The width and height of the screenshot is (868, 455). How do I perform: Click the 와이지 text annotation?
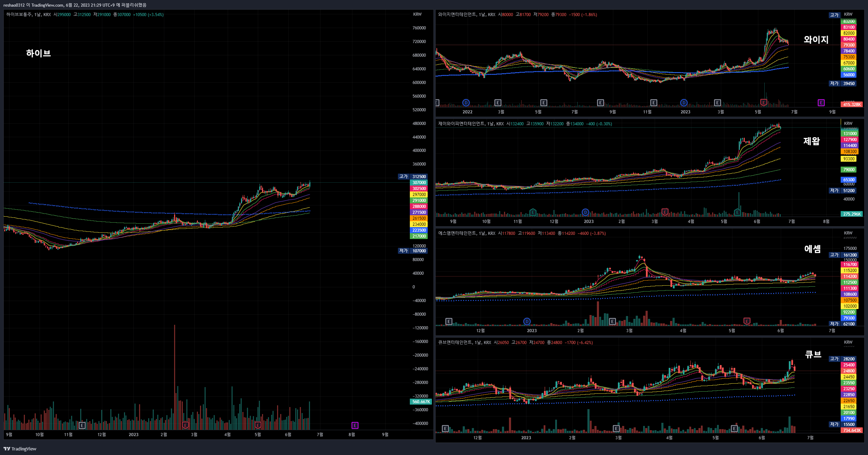(816, 40)
